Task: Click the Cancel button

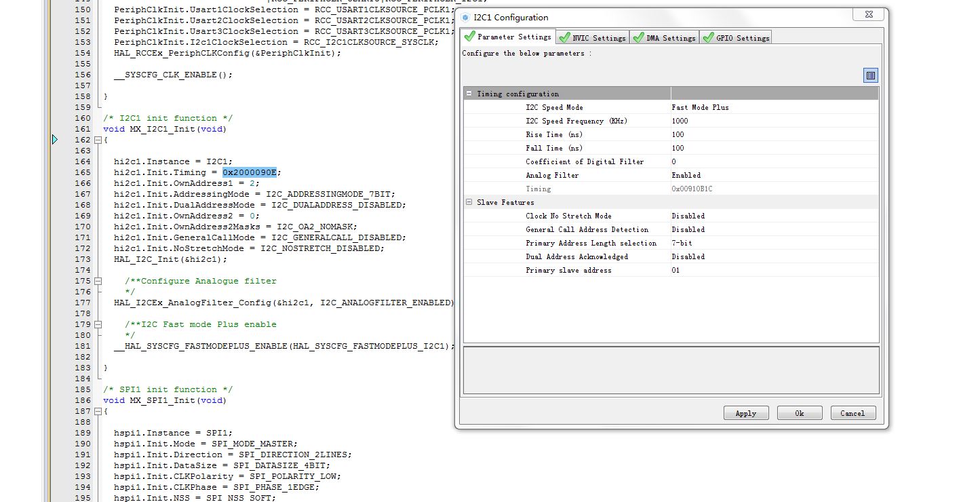Action: point(852,413)
